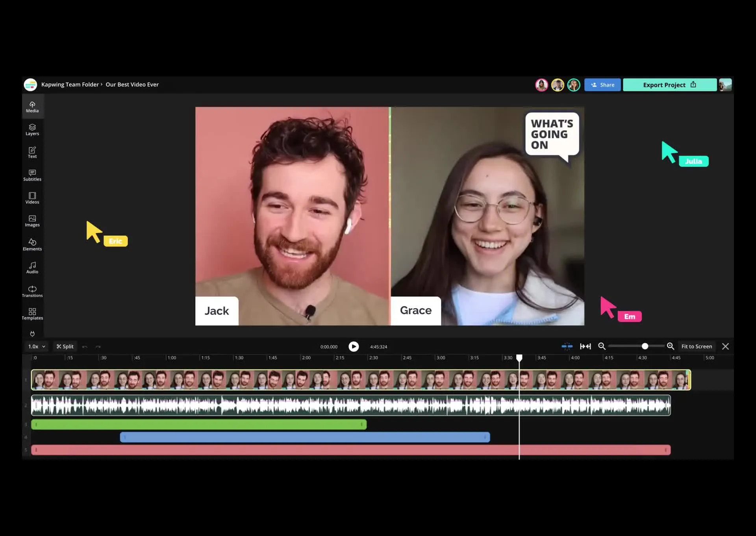
Task: Click the Split button
Action: pos(65,346)
